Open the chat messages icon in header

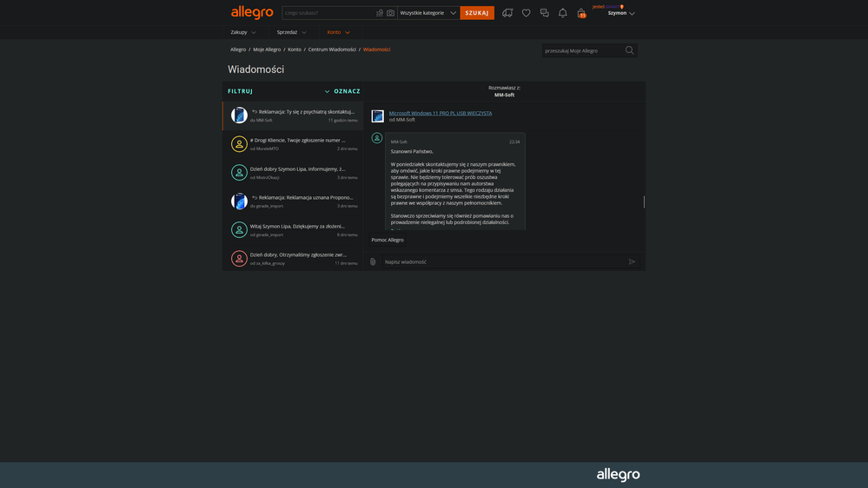pos(544,13)
